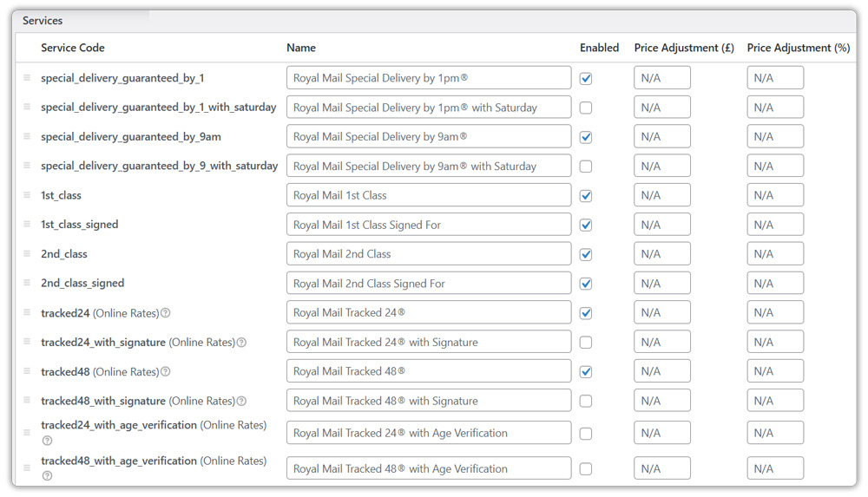Edit name field Royal Mail 1st Class
The image size is (868, 497).
[x=429, y=195]
